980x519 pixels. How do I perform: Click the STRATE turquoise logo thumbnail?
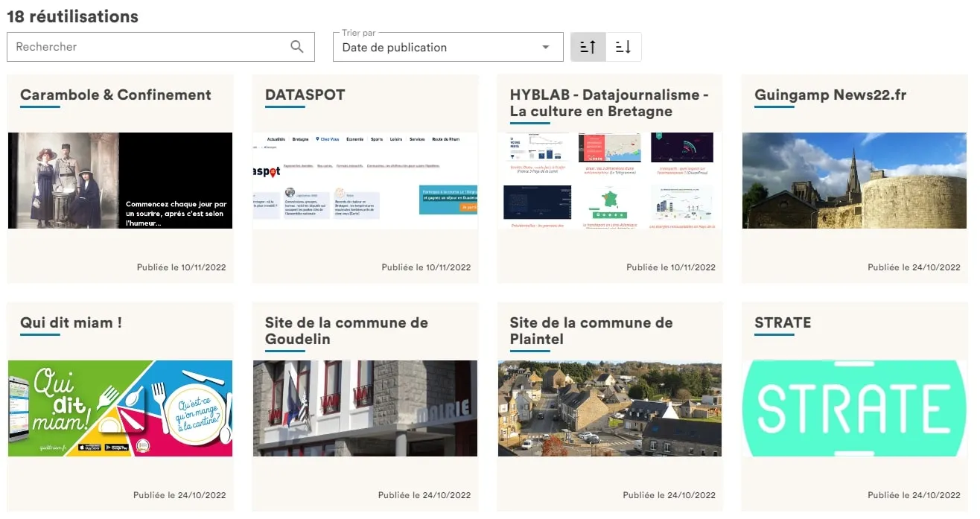[854, 408]
